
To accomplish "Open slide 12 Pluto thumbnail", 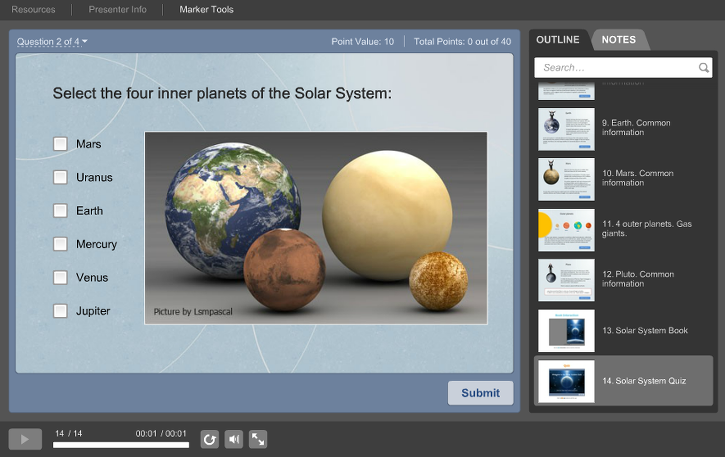I will click(566, 280).
